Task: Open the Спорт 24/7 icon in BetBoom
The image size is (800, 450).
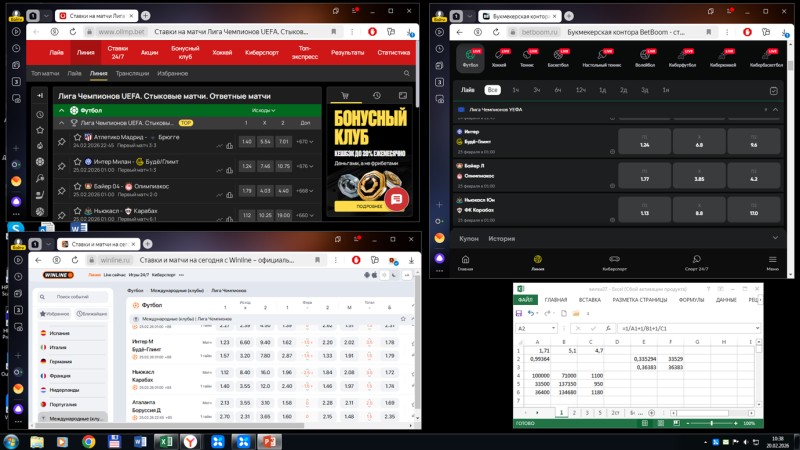Action: (x=696, y=262)
